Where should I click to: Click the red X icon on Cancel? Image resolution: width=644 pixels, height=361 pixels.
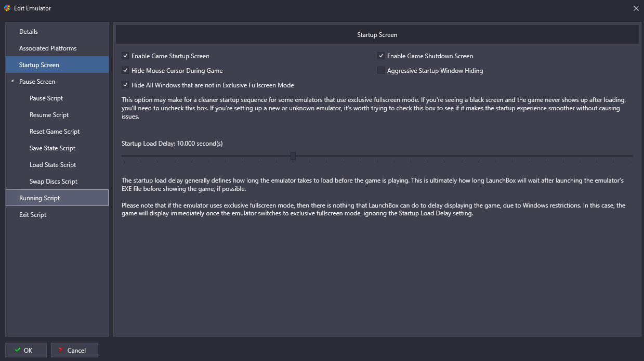61,350
